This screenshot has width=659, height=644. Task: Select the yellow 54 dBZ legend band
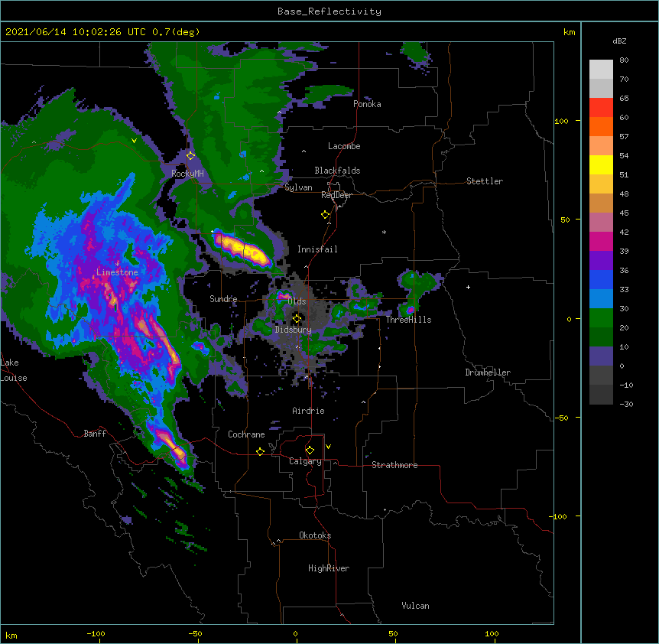point(601,164)
